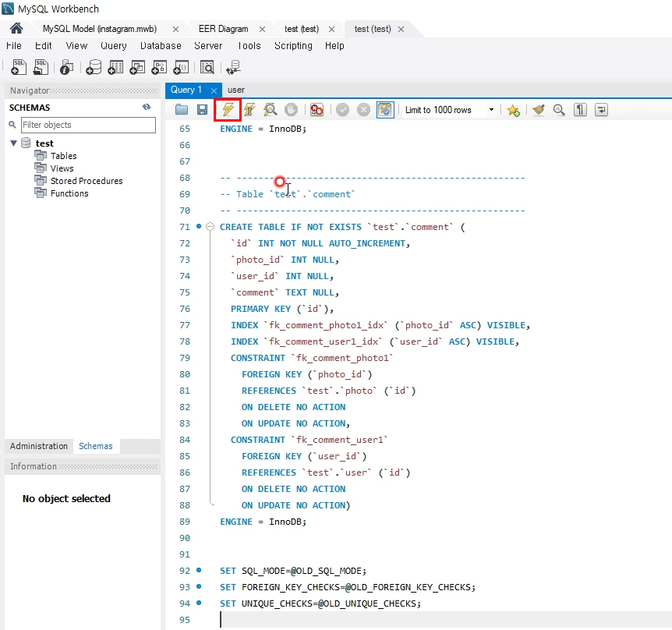Open the Database menu
The height and width of the screenshot is (630, 672).
click(161, 46)
